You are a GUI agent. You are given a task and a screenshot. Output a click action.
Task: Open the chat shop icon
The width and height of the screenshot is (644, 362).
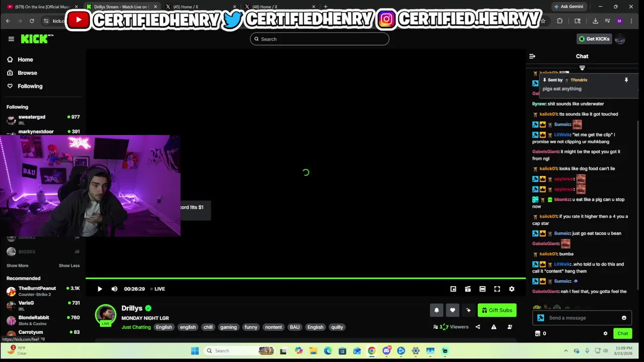(537, 333)
